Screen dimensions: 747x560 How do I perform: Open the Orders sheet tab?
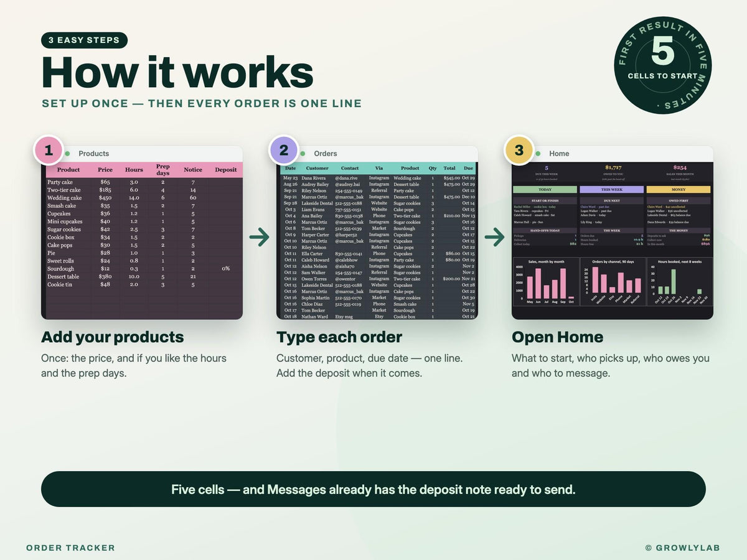click(x=325, y=154)
